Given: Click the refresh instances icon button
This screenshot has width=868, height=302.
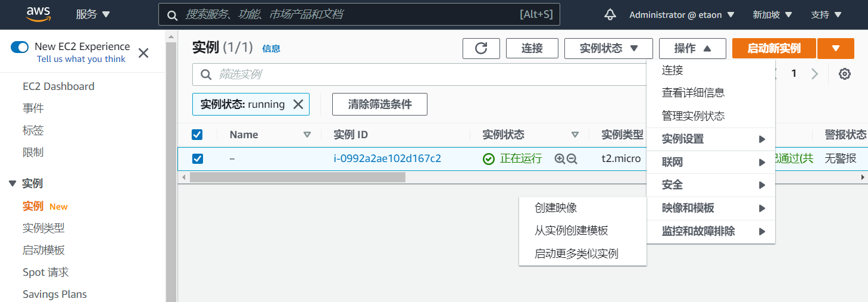Looking at the screenshot, I should tap(481, 49).
